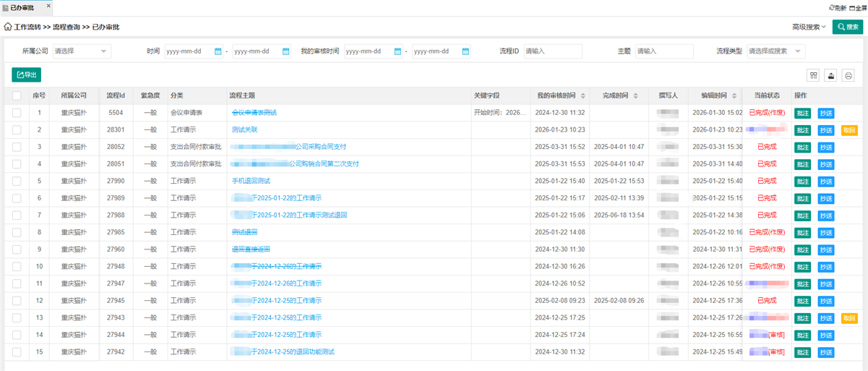Click the 主题 input field

coord(664,51)
